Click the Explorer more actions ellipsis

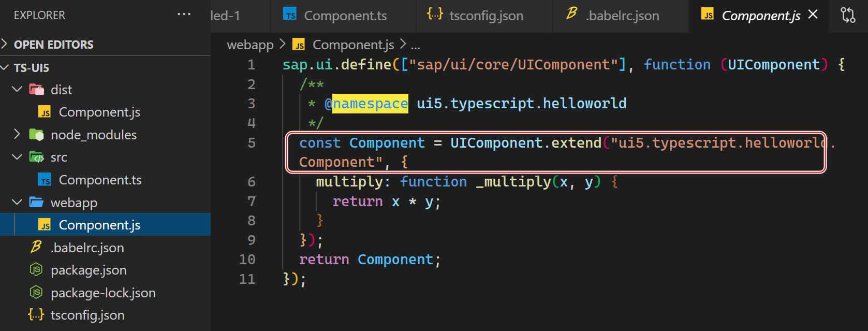click(x=184, y=15)
